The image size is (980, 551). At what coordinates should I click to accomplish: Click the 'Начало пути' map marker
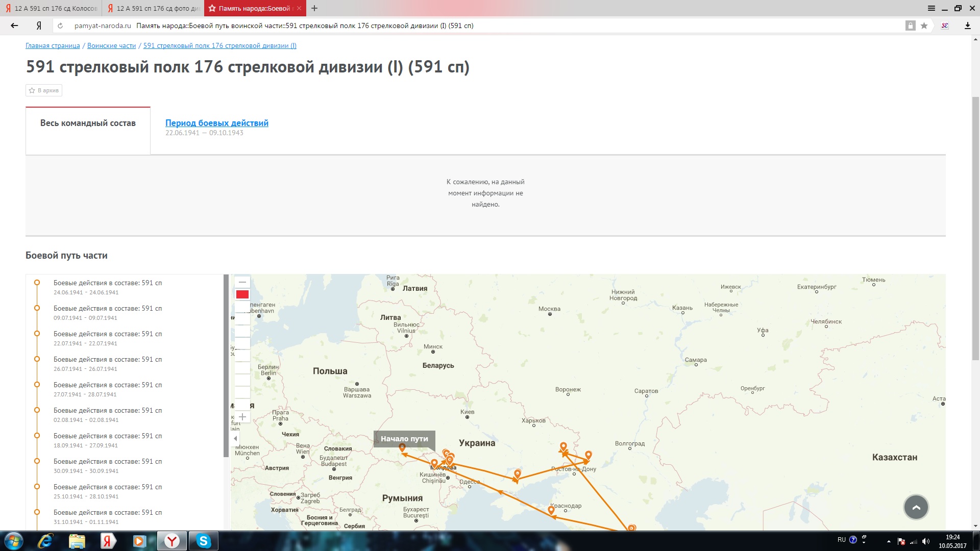point(402,447)
